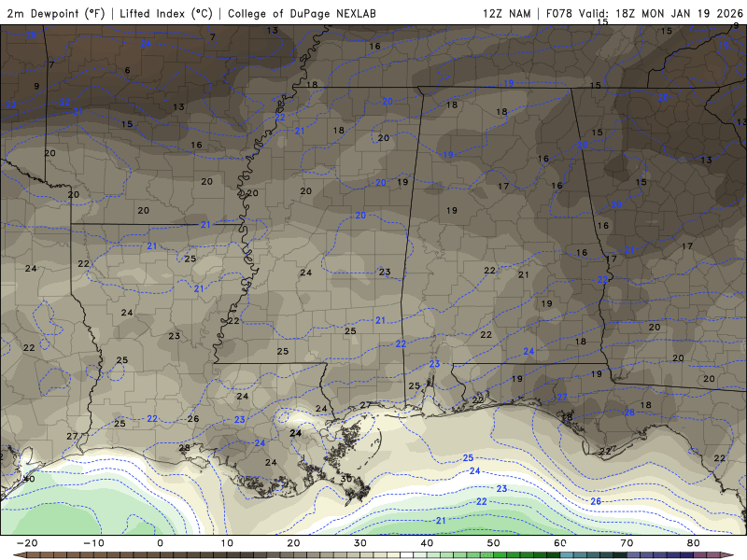Click the '2m Dewpoint (°F)' title text

(56, 13)
